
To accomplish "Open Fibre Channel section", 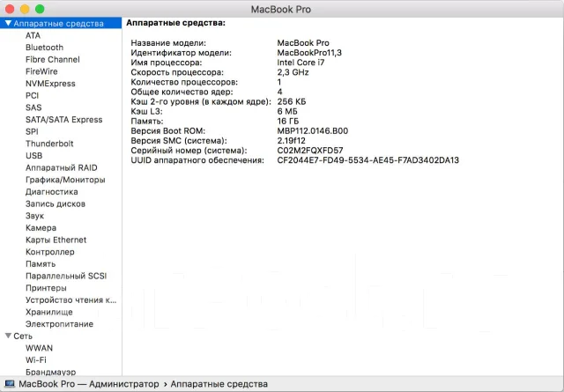I will [53, 59].
